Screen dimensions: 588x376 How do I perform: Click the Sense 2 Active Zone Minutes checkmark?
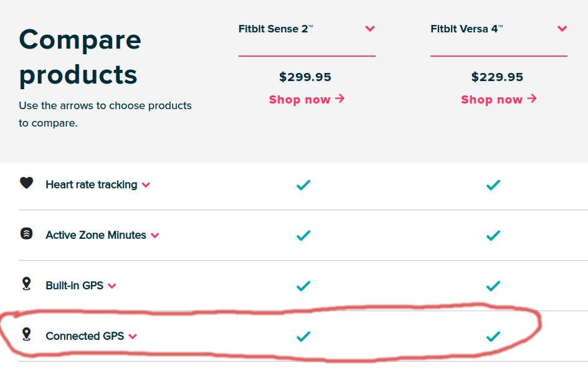(303, 235)
